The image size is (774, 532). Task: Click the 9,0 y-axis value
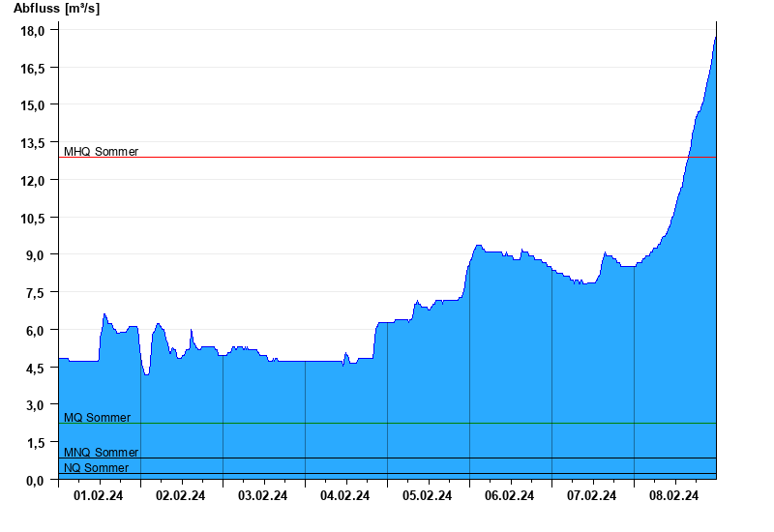35,255
